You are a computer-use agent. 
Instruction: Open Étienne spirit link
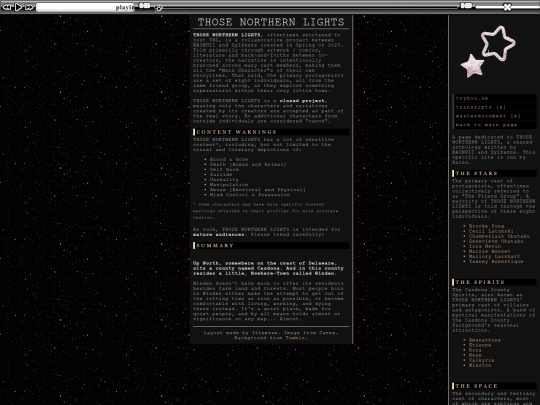[480, 345]
